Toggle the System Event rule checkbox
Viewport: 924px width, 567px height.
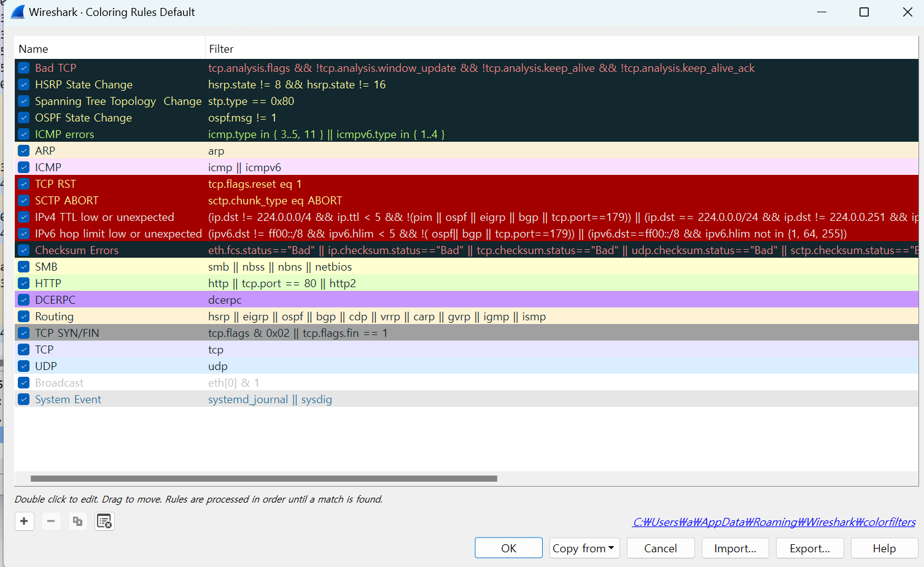24,399
